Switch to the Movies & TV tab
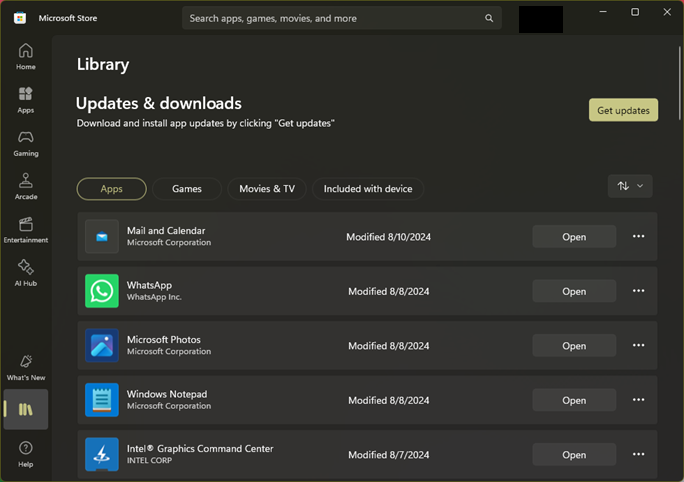 point(267,189)
